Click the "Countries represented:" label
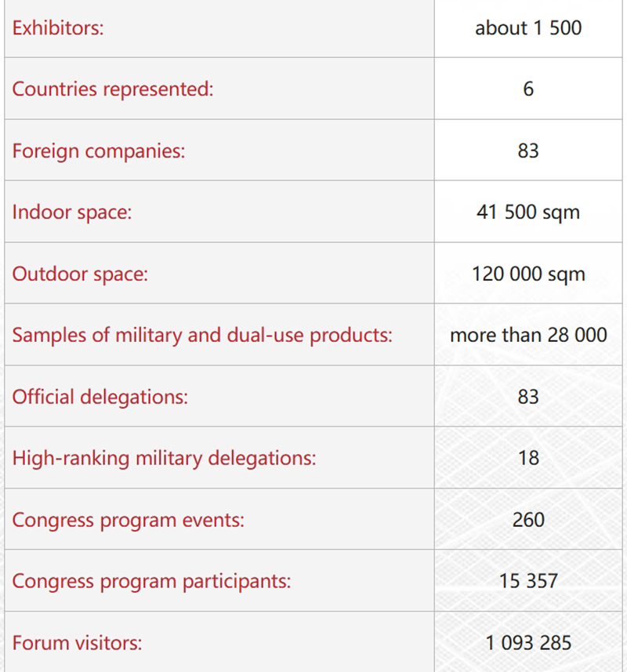The height and width of the screenshot is (672, 627). pyautogui.click(x=112, y=89)
